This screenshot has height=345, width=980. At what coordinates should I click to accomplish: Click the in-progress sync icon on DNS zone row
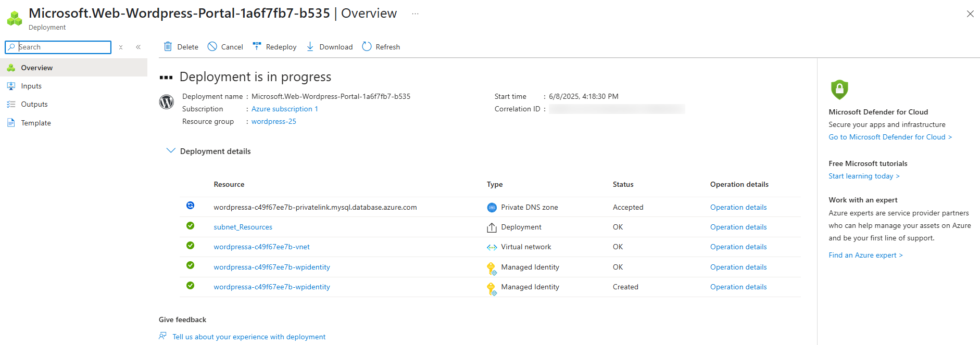tap(191, 205)
